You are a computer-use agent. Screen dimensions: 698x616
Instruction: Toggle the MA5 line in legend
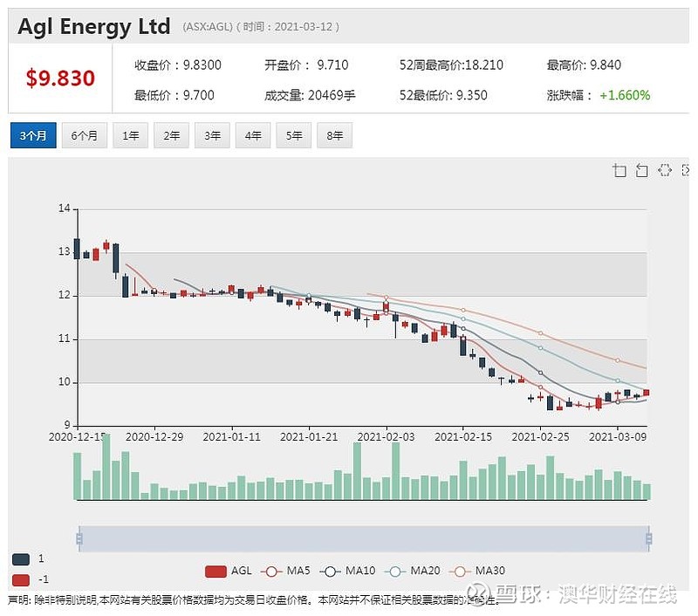286,571
